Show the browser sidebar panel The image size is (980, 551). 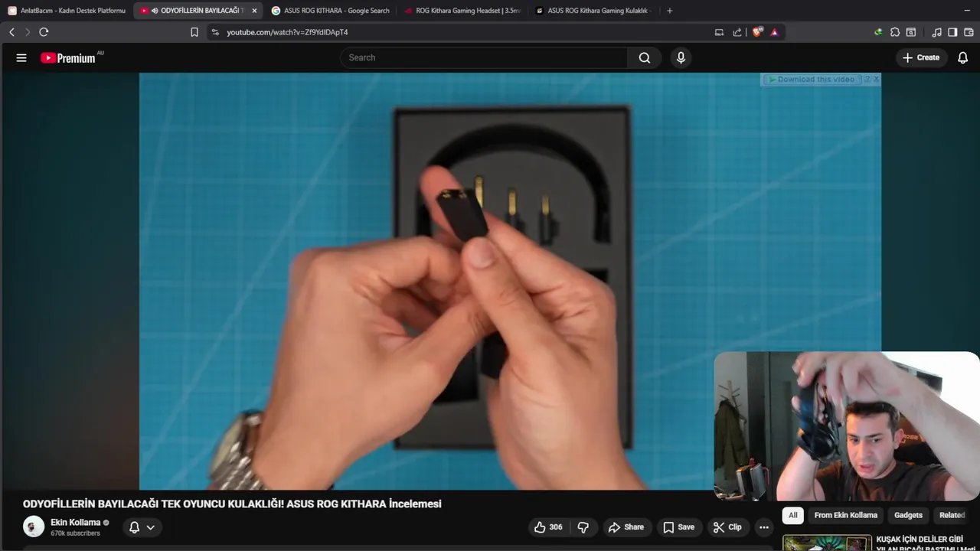952,32
